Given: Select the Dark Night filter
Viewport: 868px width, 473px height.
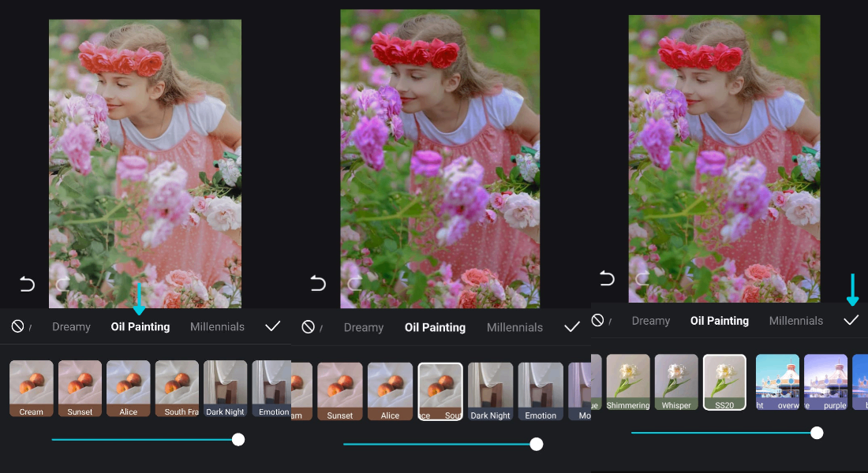Looking at the screenshot, I should point(225,388).
